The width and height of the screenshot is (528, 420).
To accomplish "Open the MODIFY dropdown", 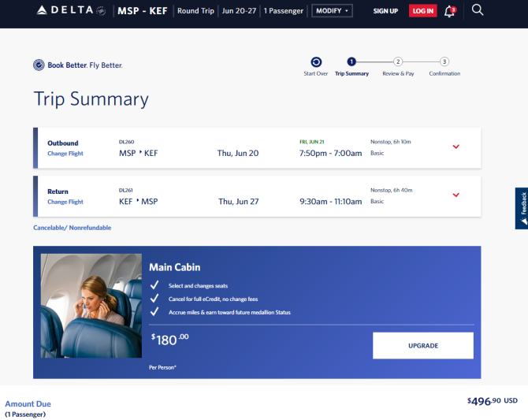I will [x=332, y=11].
